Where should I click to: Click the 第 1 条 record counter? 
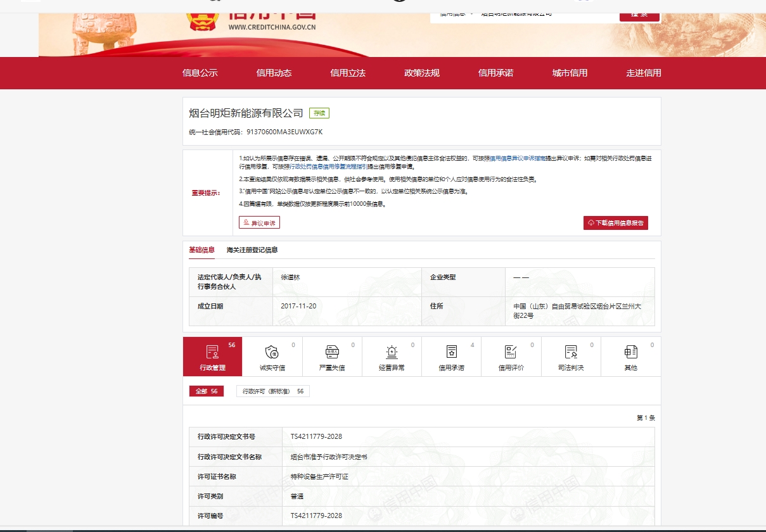point(646,418)
